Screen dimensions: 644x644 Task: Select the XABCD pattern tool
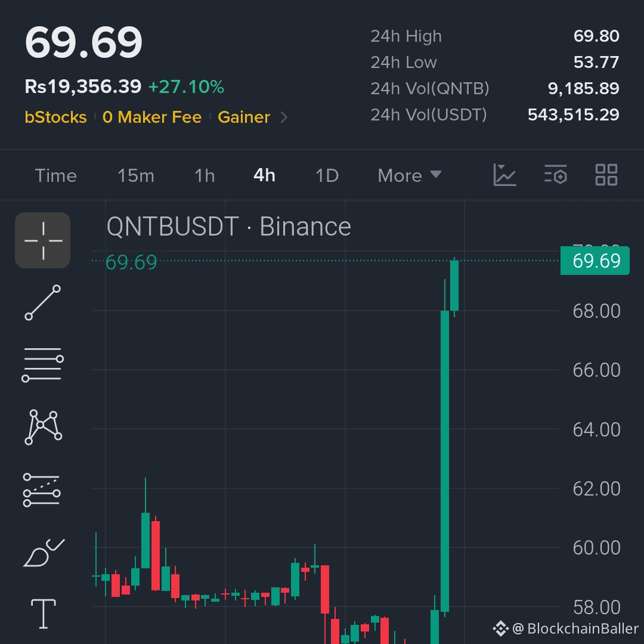pyautogui.click(x=43, y=427)
